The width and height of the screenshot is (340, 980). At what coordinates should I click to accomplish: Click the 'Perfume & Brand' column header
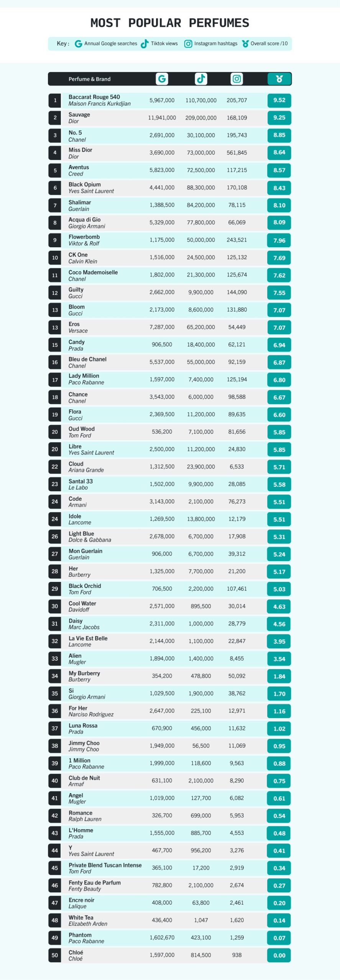[89, 79]
